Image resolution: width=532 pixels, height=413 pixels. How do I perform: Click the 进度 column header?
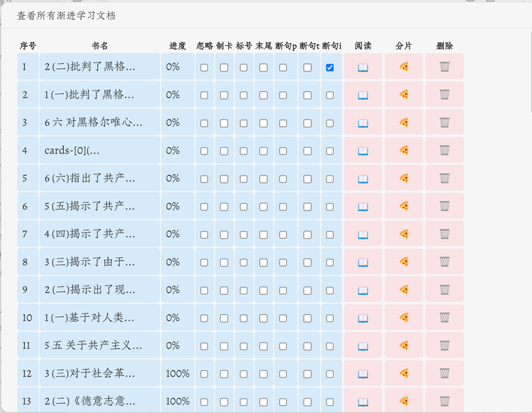[178, 46]
